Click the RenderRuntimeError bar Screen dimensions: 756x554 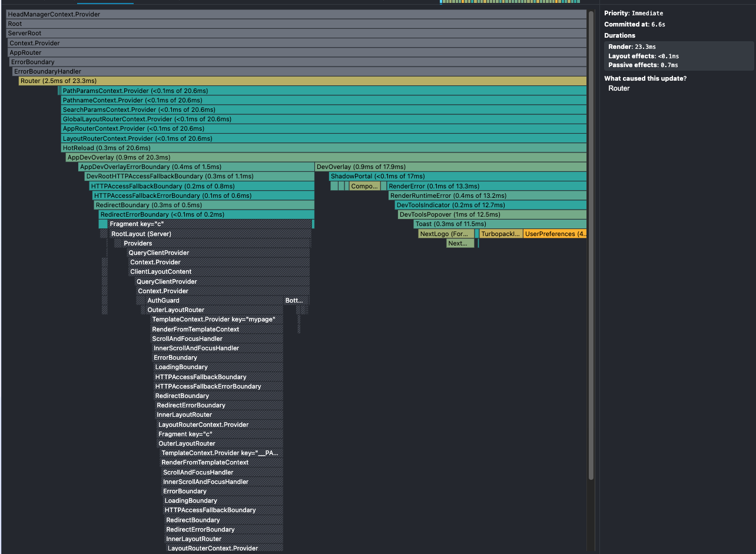pyautogui.click(x=488, y=195)
